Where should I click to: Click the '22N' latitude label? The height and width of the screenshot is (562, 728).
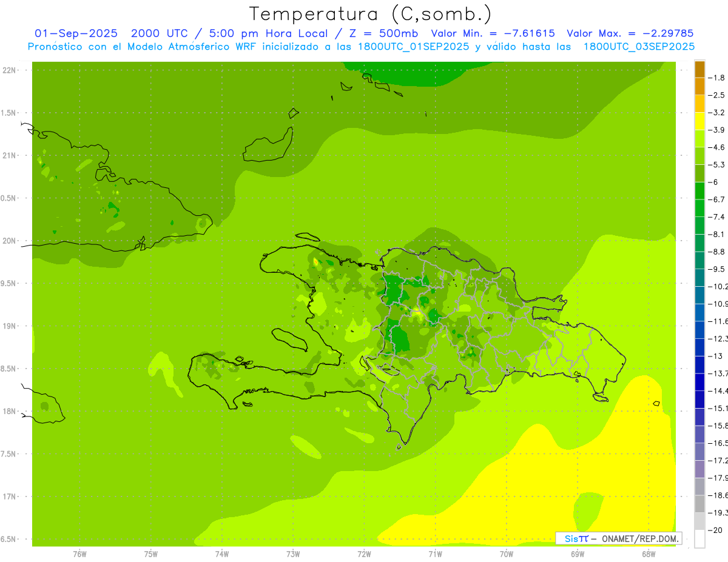10,70
